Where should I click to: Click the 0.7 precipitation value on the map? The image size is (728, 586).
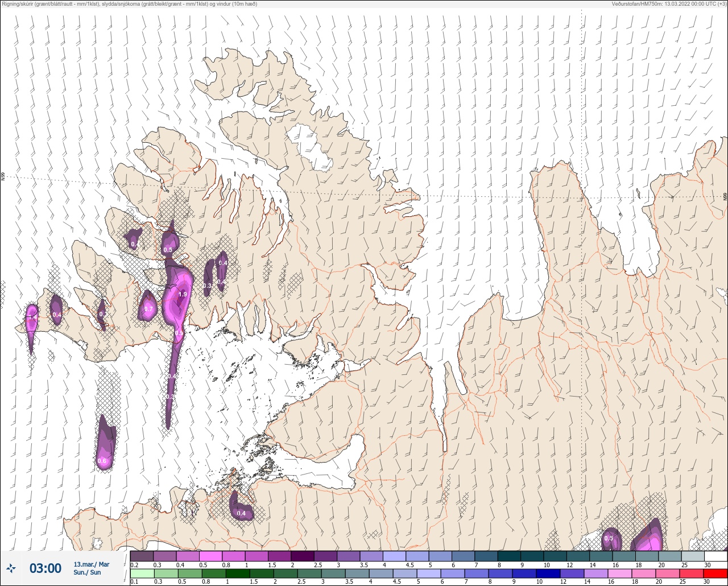pyautogui.click(x=148, y=309)
